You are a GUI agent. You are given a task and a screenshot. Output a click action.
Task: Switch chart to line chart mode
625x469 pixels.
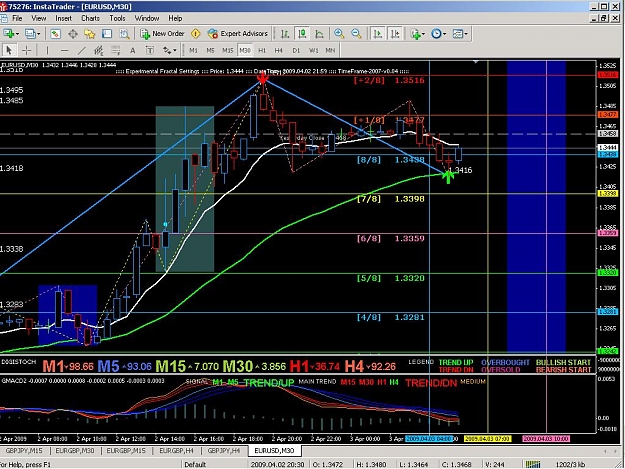[x=319, y=34]
